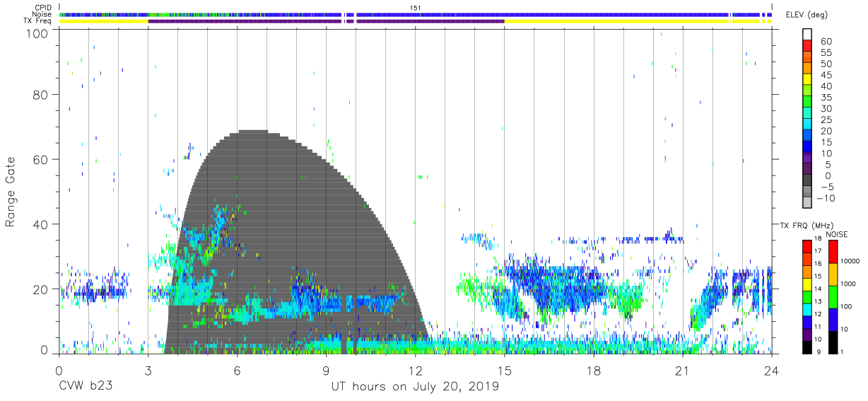Click the '35' label on the ELEV scale
Image resolution: width=868 pixels, height=401 pixels.
[826, 98]
